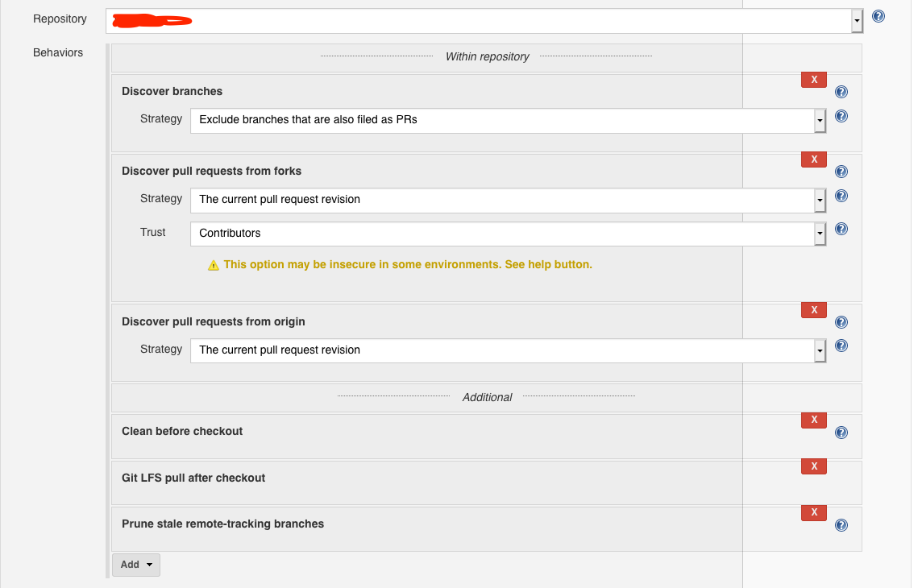
Task: Open help icon beside the Trust dropdown
Action: pyautogui.click(x=841, y=229)
